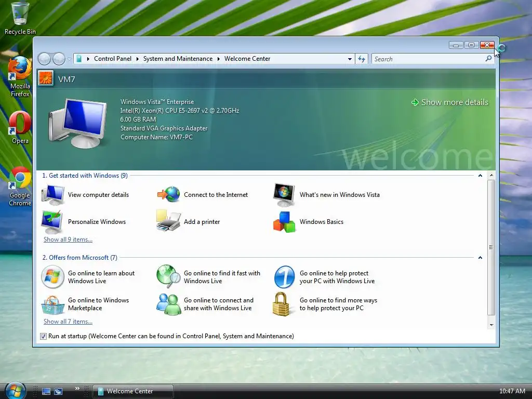Screen dimensions: 532x399
Task: Open the address bar history dropdown
Action: 350,59
